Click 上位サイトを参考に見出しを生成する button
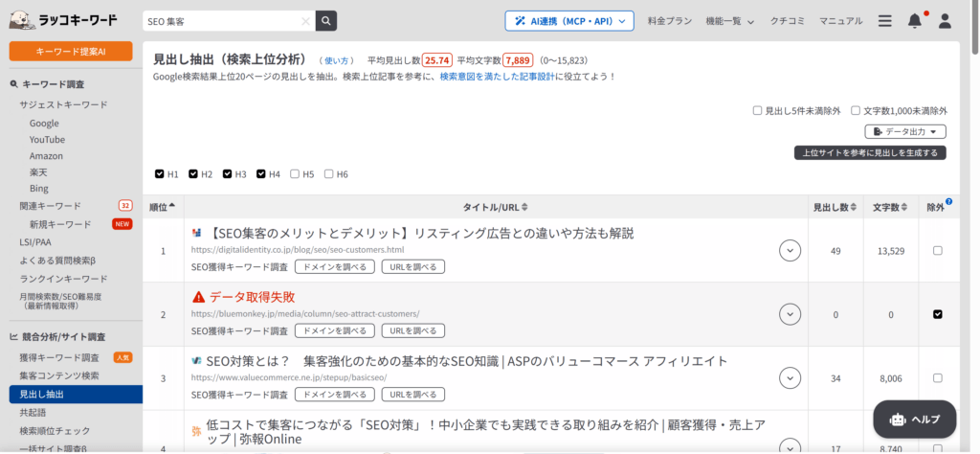980x454 pixels. [x=870, y=153]
